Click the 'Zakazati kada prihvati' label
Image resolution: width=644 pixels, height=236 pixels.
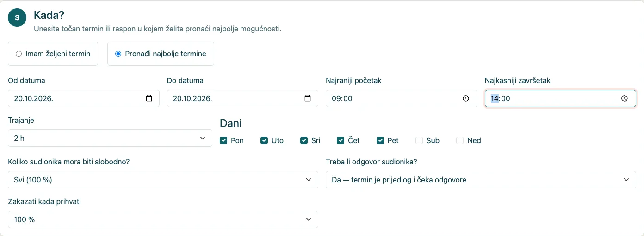[44, 201]
